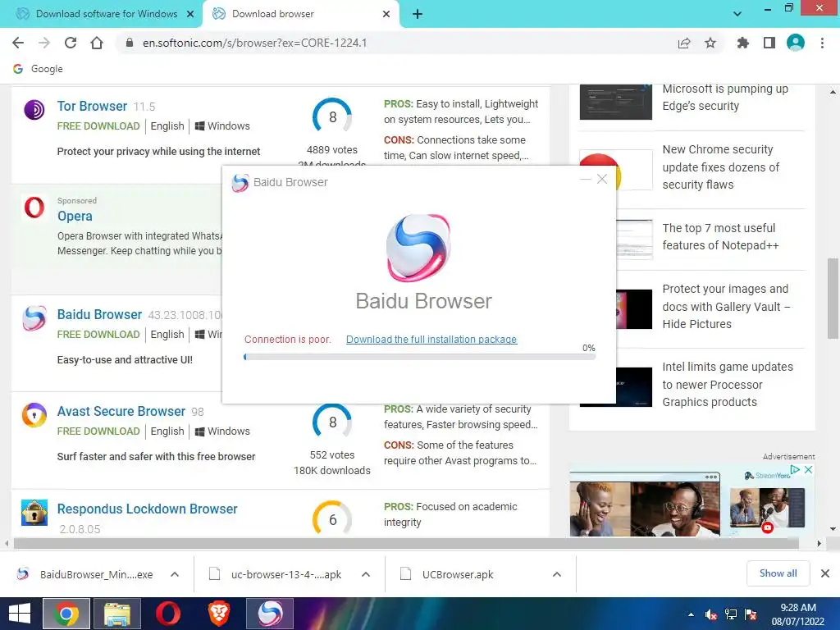The image size is (840, 630).
Task: Click Download the full installation package link
Action: [x=431, y=339]
